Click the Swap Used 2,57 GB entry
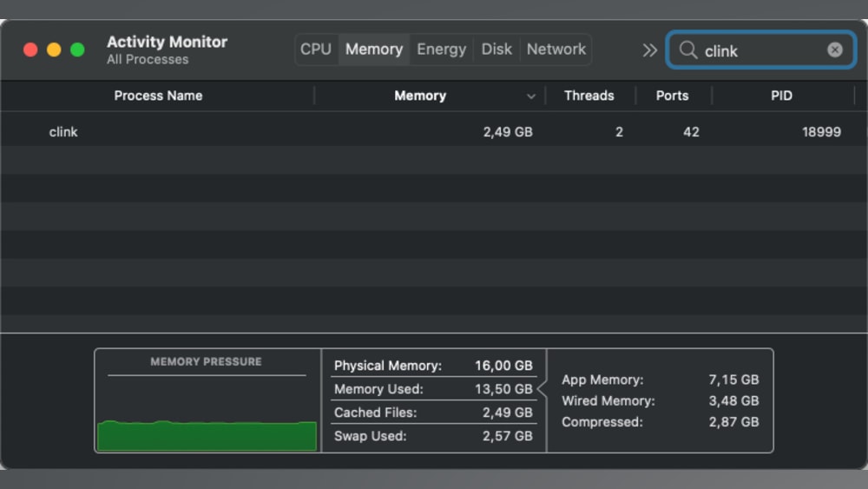868x489 pixels. pos(433,436)
